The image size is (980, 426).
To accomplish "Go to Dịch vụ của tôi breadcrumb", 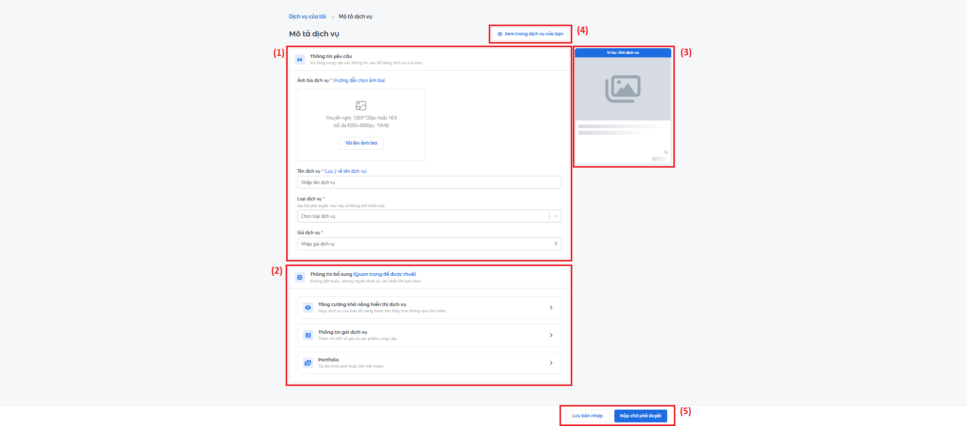I will coord(307,17).
